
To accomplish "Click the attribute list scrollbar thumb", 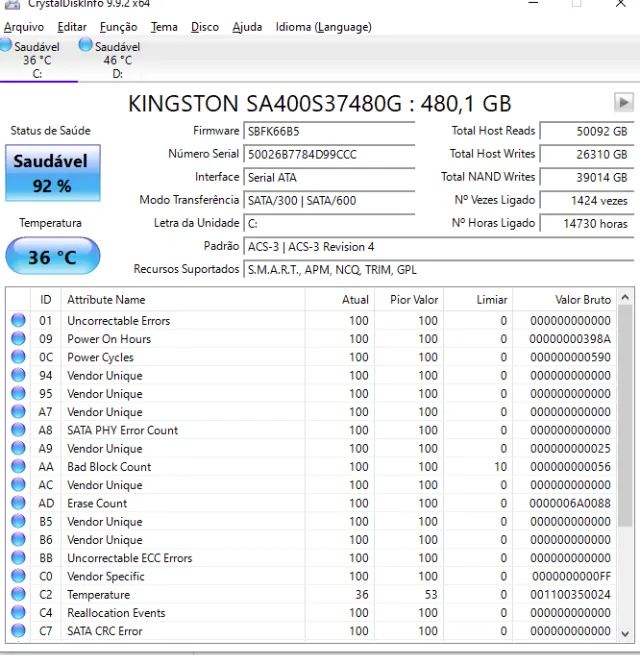I will tap(625, 416).
